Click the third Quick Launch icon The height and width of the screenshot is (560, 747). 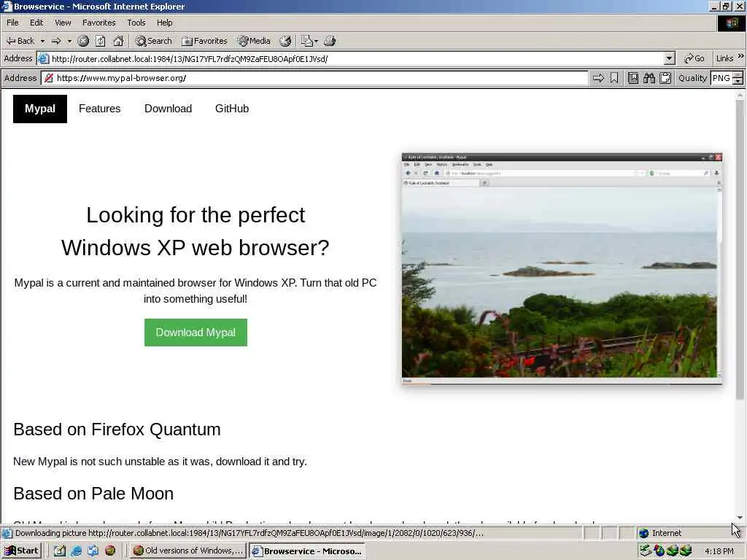pyautogui.click(x=93, y=551)
